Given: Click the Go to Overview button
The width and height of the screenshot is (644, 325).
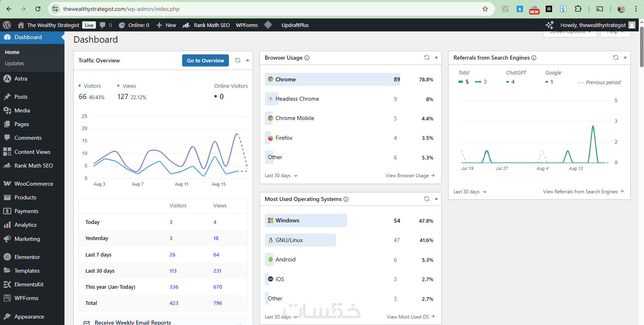Looking at the screenshot, I should coord(206,60).
